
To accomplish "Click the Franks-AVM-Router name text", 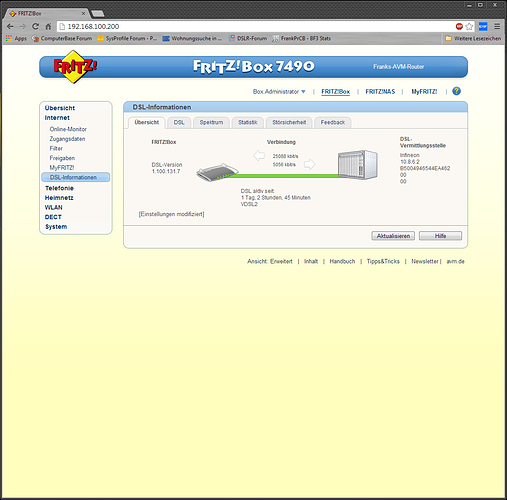I will [x=399, y=67].
